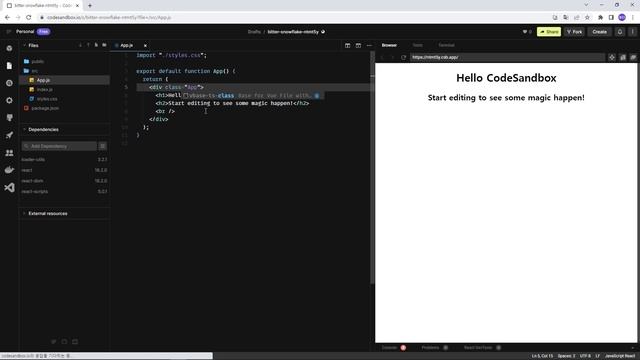Screen dimensions: 640x360
Task: Open the Settings gear in left sidebar
Action: [9, 100]
